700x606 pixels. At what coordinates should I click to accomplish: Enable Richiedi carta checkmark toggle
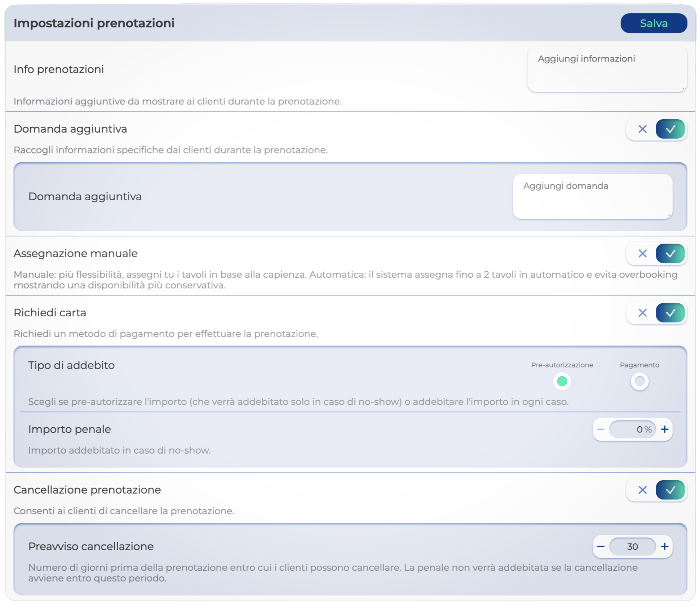point(670,313)
